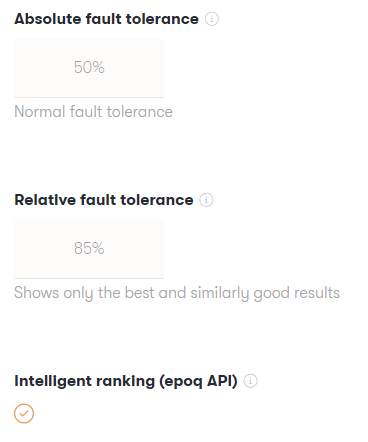This screenshot has width=368, height=442.
Task: Disable epoq API ranking via orange checkbox
Action: point(24,413)
